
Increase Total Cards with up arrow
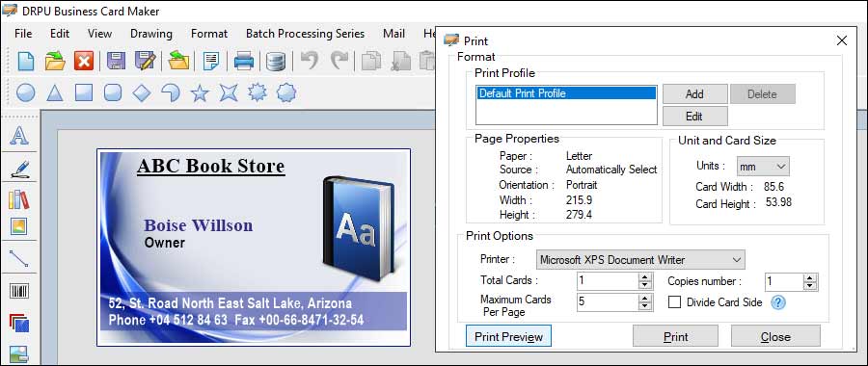point(645,277)
